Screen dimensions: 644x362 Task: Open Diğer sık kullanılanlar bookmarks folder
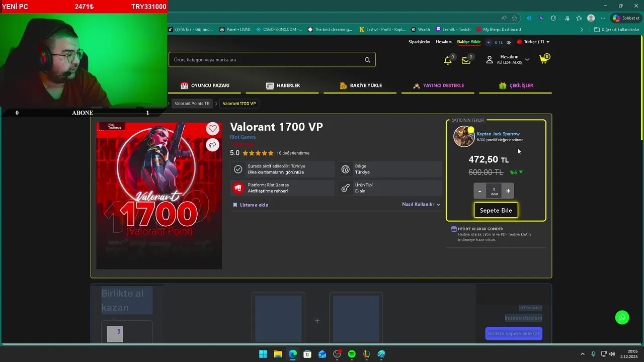[x=616, y=30]
